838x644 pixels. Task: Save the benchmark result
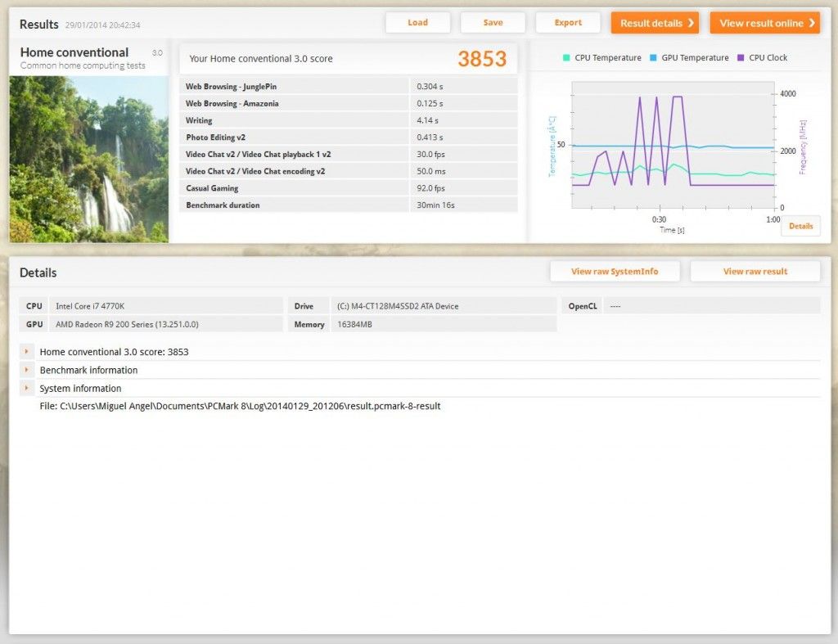(x=493, y=22)
